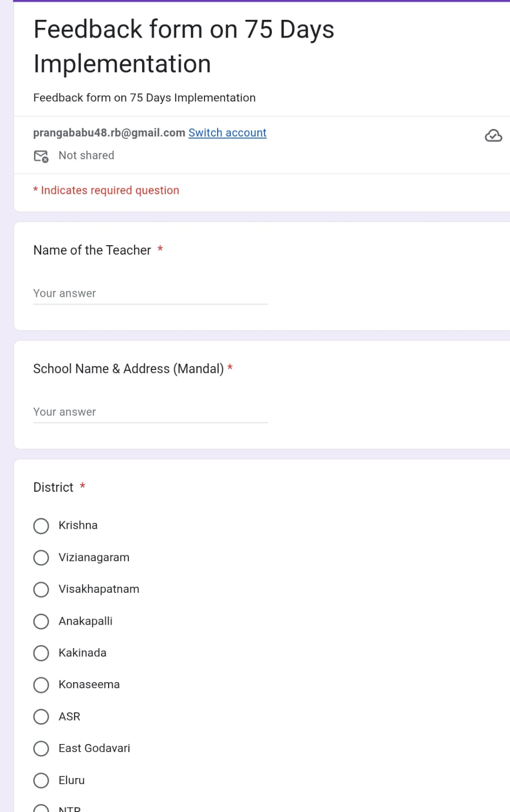Focus the Name of the Teacher answer field
510x812 pixels.
coord(150,294)
